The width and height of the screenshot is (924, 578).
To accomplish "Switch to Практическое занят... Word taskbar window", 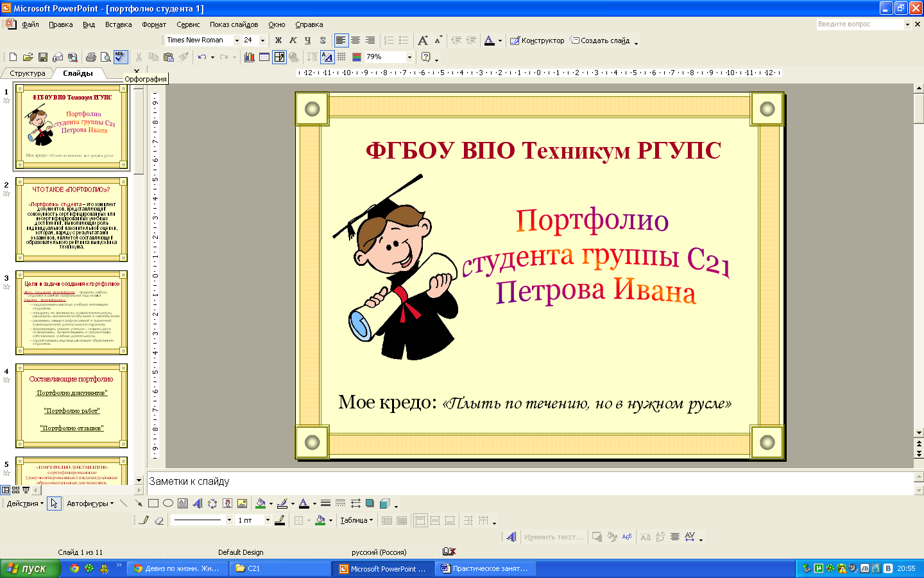I will pyautogui.click(x=485, y=568).
